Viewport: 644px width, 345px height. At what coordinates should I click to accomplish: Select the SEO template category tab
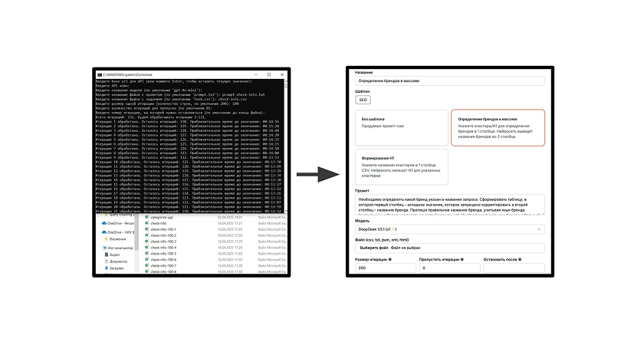[x=363, y=99]
